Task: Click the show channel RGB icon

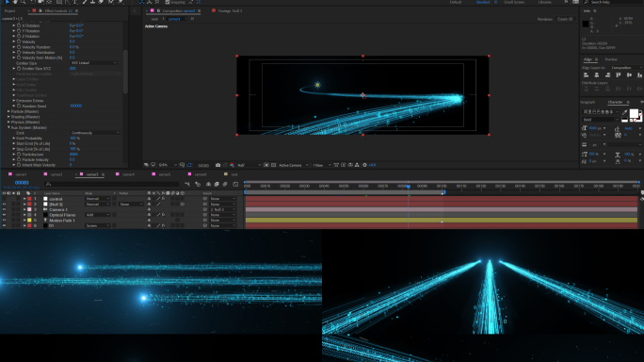Action: (232, 165)
